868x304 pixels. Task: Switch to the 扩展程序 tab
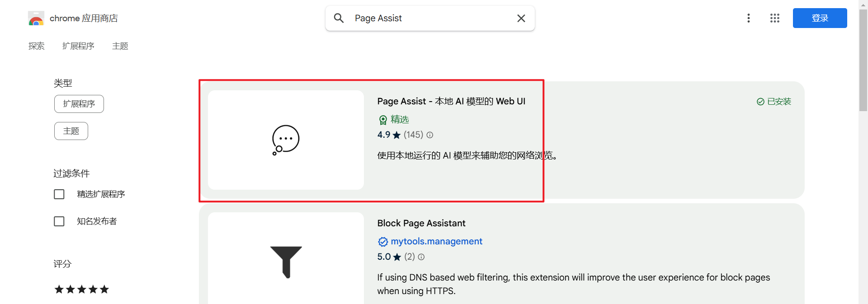pos(78,46)
